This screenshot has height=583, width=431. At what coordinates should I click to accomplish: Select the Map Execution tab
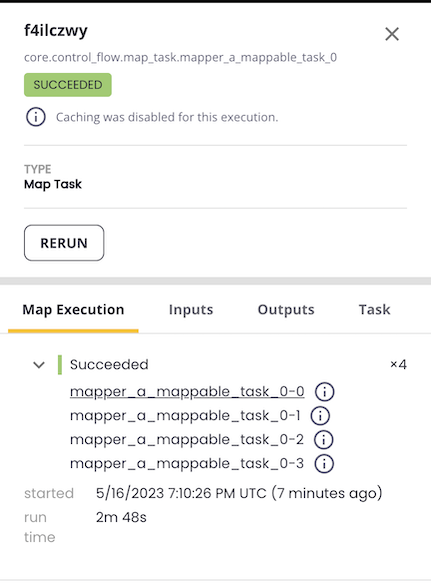[x=73, y=310]
